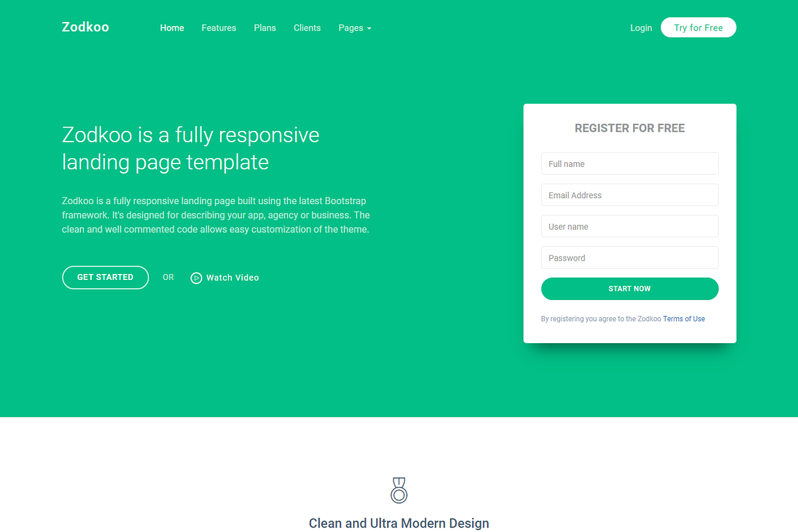The height and width of the screenshot is (532, 798).
Task: Select Features in the navigation bar
Action: 219,28
